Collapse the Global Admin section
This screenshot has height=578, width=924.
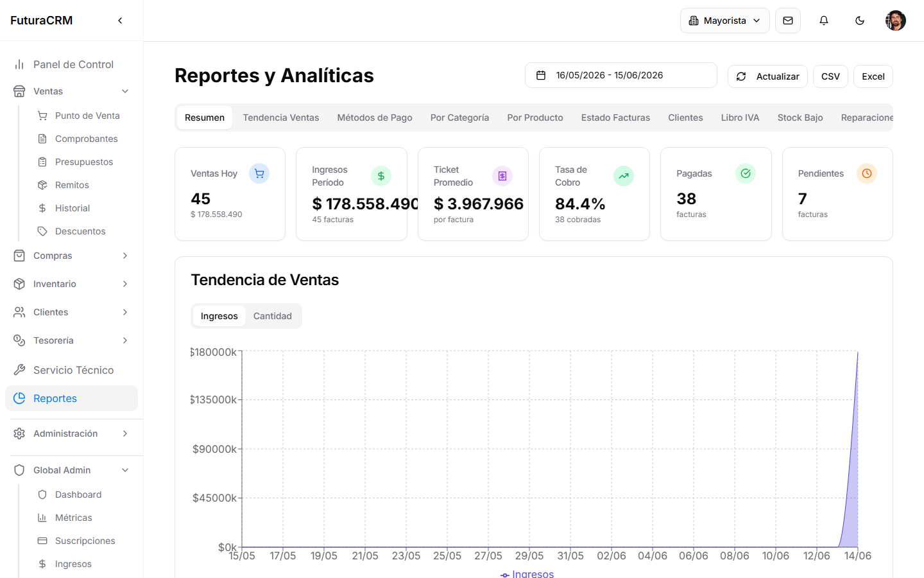pyautogui.click(x=125, y=470)
